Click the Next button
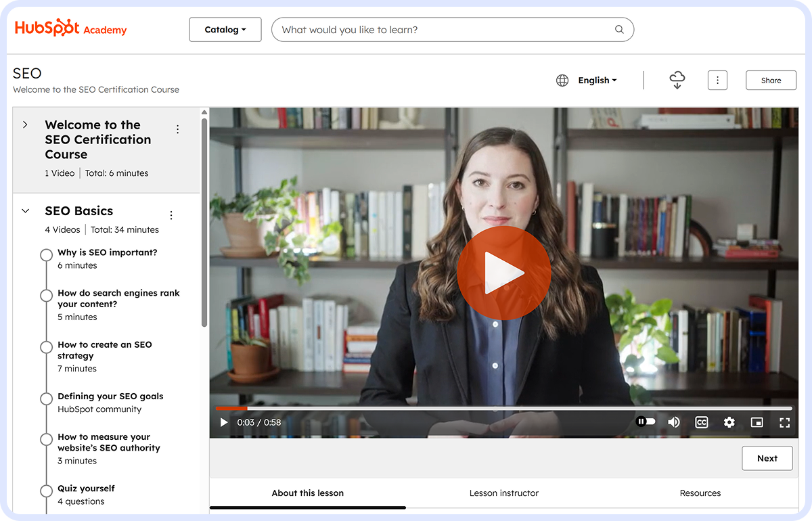Viewport: 812px width, 521px height. [767, 458]
